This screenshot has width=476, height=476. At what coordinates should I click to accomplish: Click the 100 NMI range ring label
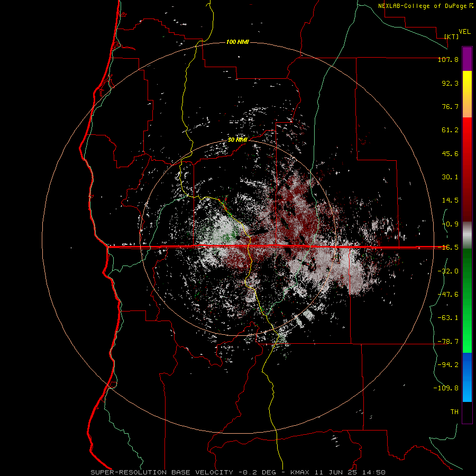(x=237, y=42)
